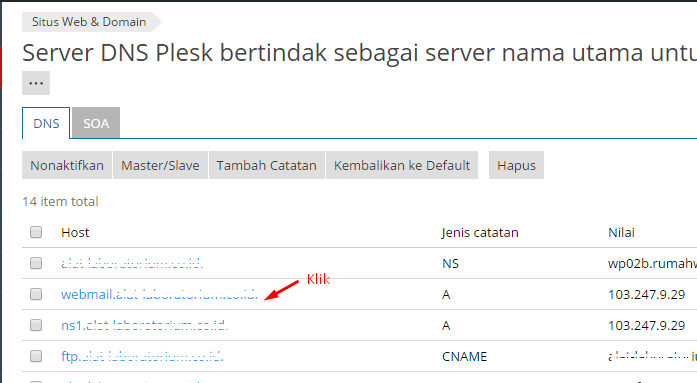Select the A record type in webmail row

click(x=446, y=295)
